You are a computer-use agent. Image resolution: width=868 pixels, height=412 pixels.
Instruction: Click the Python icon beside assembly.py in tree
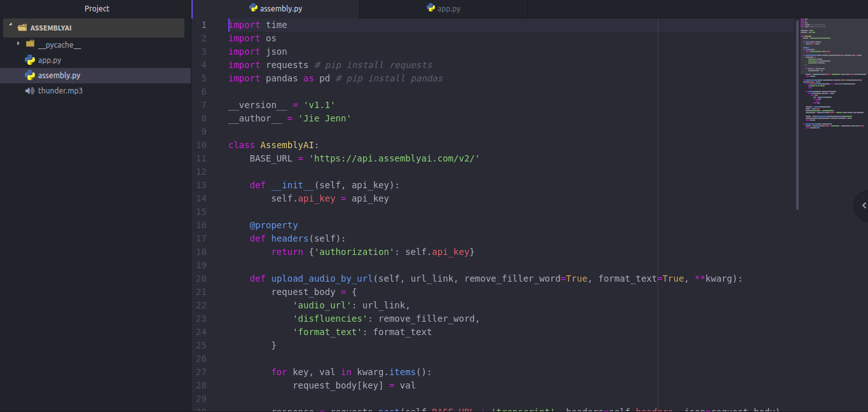point(30,76)
